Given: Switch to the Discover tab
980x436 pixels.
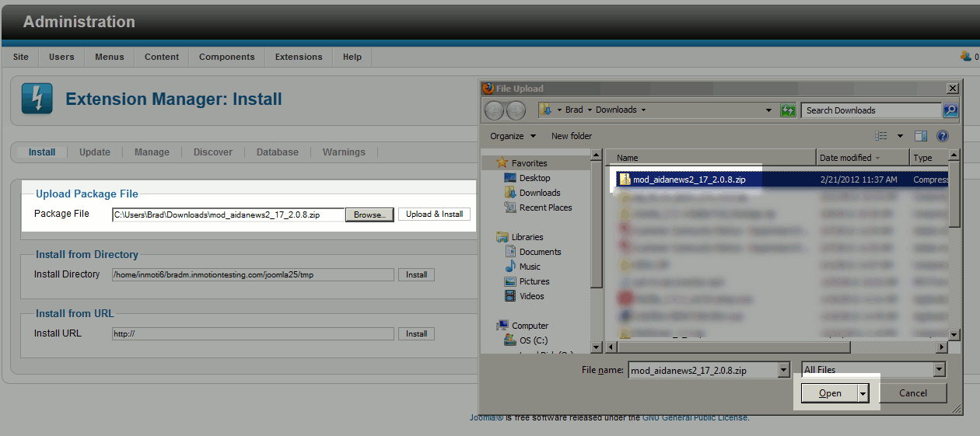Looking at the screenshot, I should 213,152.
